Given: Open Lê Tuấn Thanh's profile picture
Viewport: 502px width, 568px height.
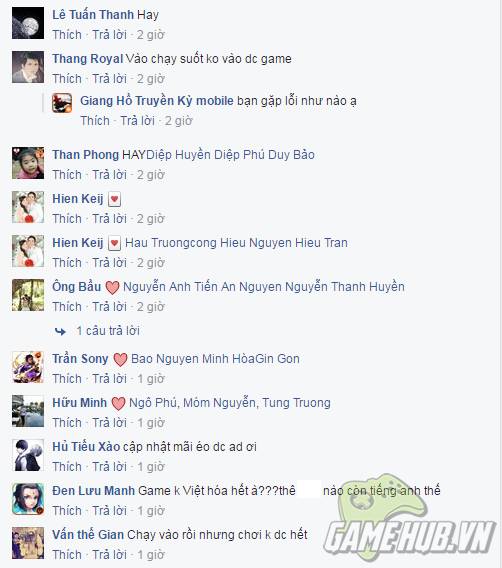Looking at the screenshot, I should point(28,23).
